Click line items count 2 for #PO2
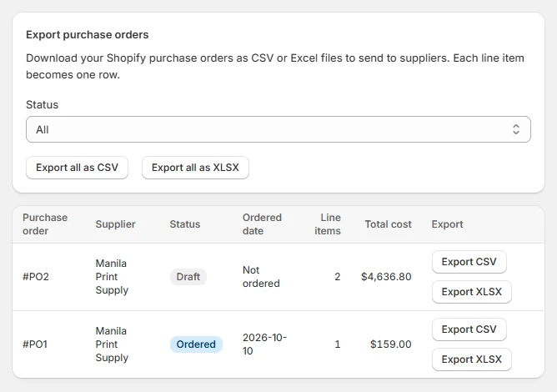The width and height of the screenshot is (557, 392). pos(338,277)
